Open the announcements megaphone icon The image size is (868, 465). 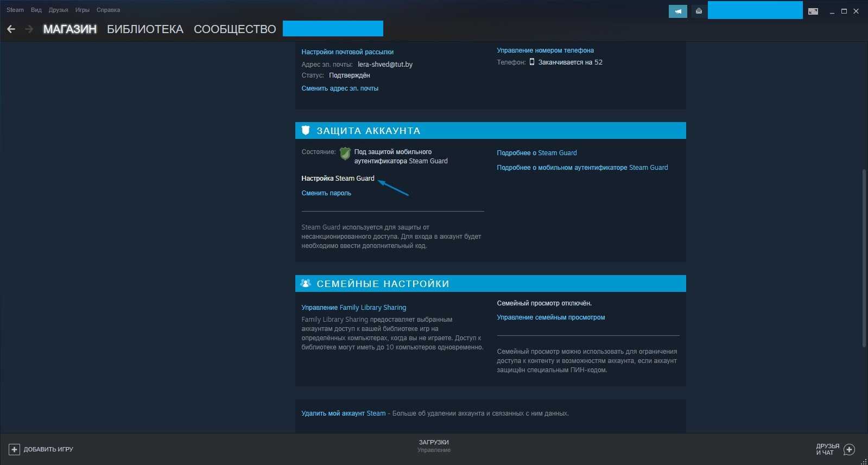(x=677, y=11)
